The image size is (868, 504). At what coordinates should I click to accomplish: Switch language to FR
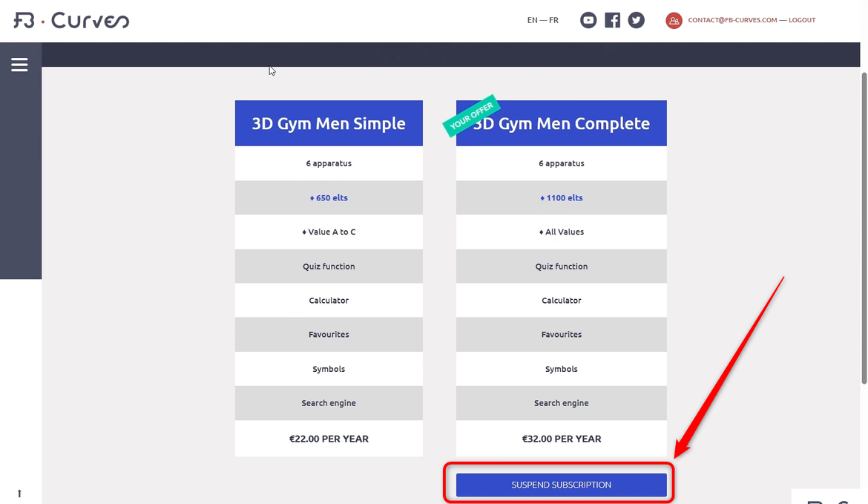pos(553,21)
